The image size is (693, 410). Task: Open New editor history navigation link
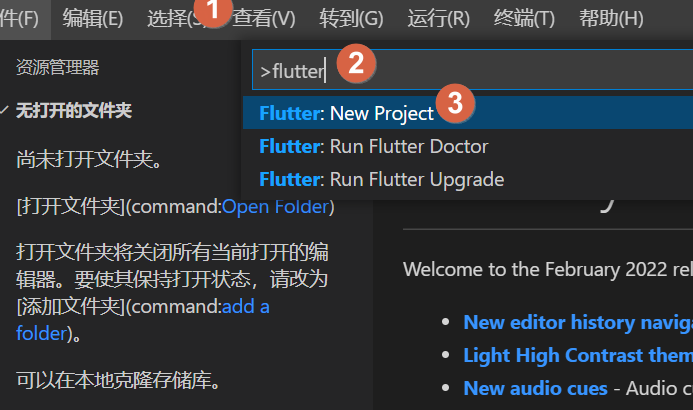(578, 322)
